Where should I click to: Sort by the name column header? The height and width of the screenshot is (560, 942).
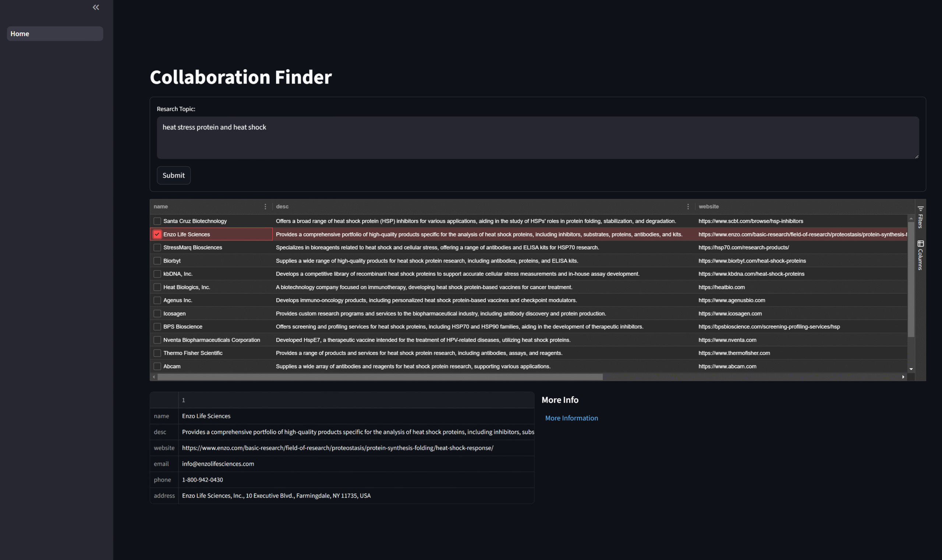tap(161, 206)
